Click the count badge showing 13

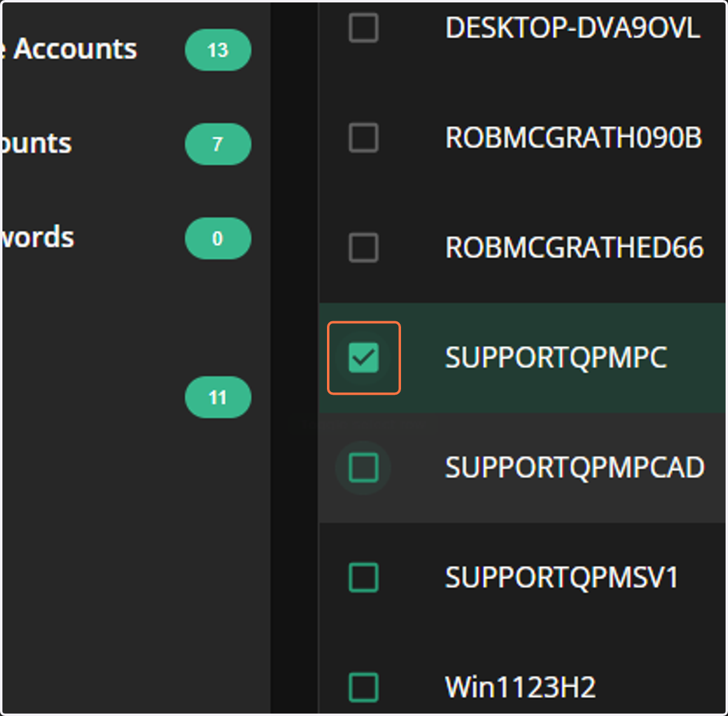click(x=218, y=50)
